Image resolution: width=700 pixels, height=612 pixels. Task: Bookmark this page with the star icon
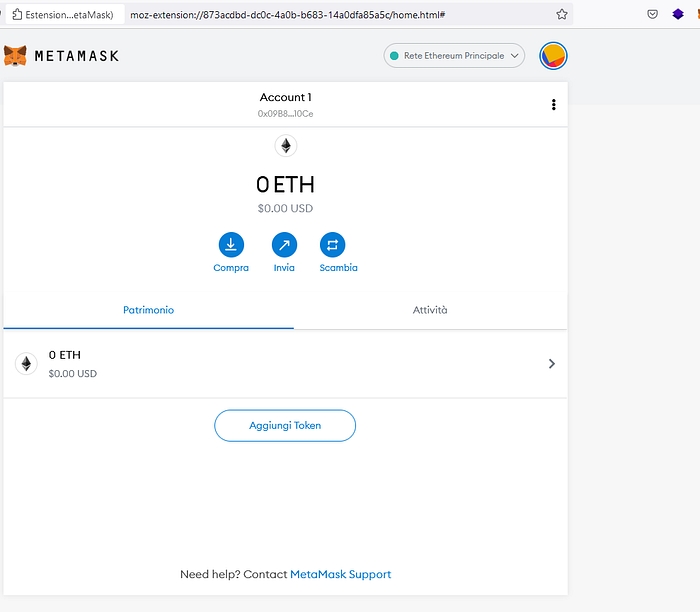coord(562,15)
